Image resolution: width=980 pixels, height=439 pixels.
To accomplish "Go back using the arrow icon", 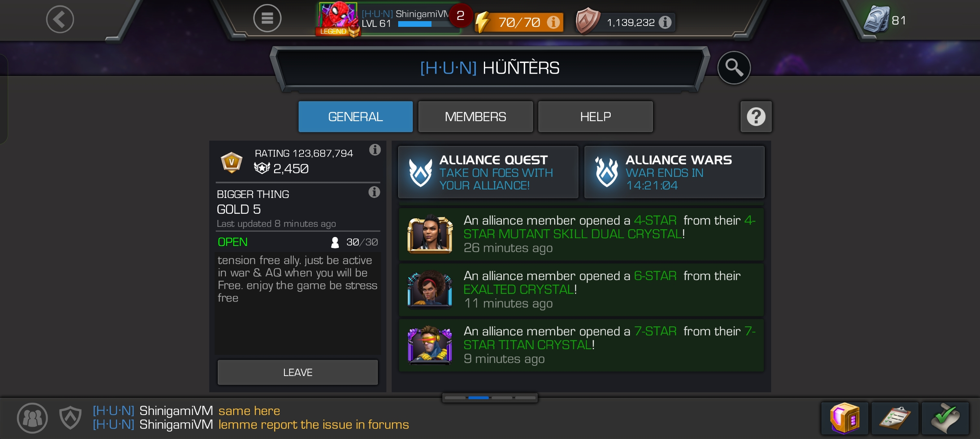I will 60,19.
